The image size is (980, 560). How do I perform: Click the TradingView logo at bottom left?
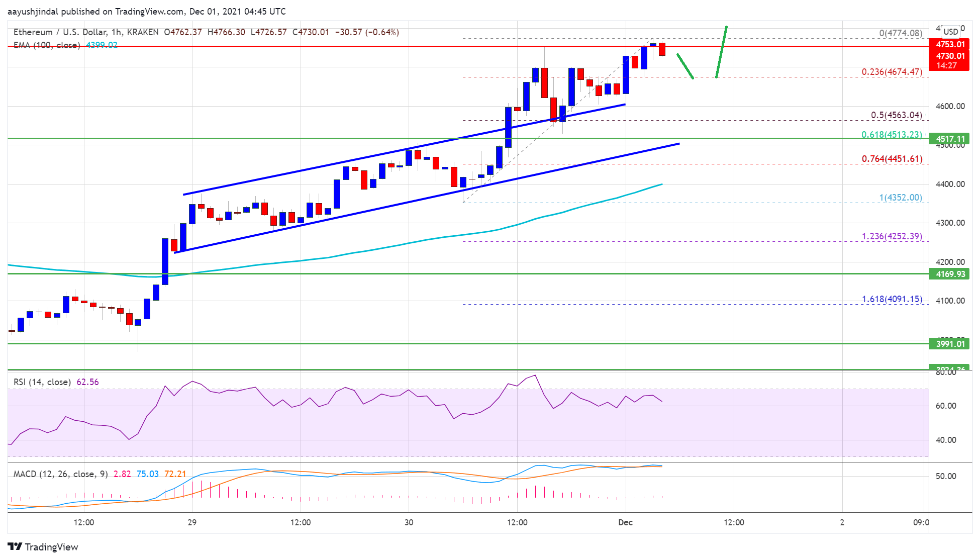point(43,547)
